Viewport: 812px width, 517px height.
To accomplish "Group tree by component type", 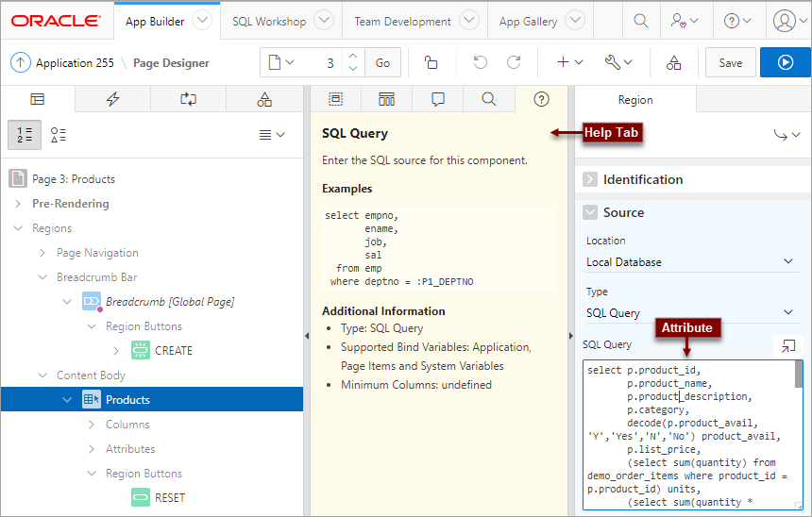I will click(x=58, y=135).
